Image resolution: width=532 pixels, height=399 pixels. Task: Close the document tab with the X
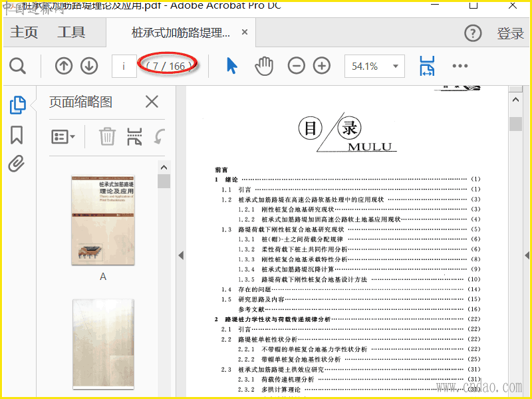pos(245,32)
